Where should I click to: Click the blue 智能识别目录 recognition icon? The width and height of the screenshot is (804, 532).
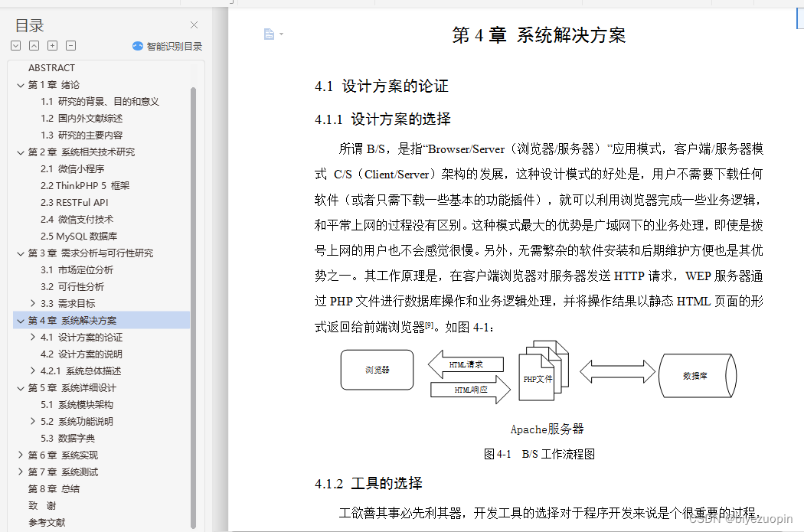click(137, 45)
